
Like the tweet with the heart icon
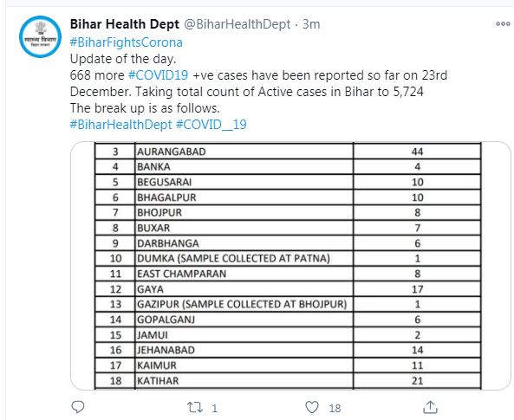point(312,408)
